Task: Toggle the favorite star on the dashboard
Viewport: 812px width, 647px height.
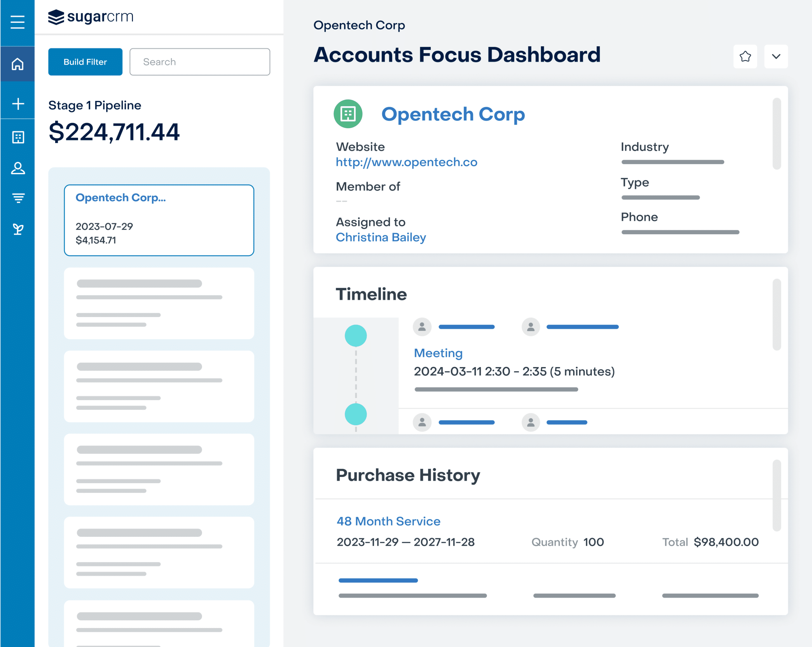Action: 745,56
